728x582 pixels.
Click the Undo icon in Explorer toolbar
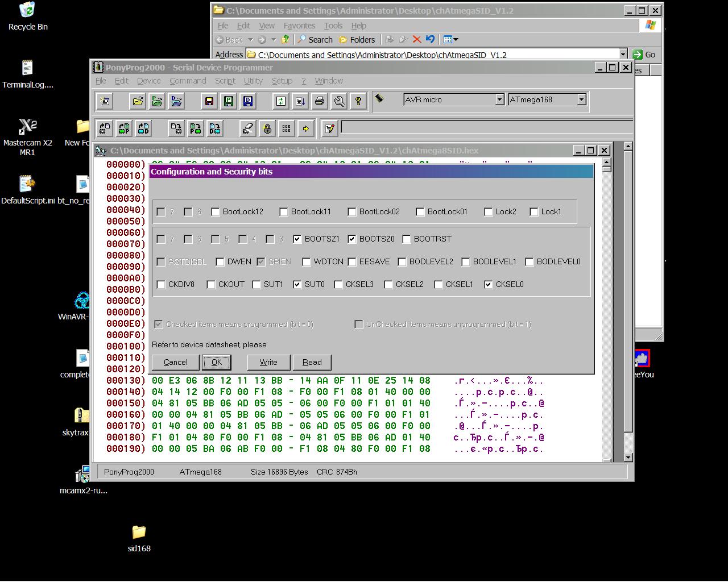point(430,39)
